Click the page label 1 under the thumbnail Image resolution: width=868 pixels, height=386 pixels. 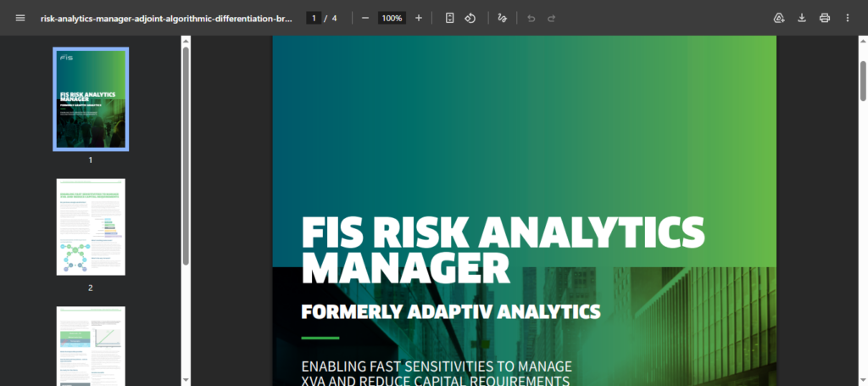tap(91, 159)
